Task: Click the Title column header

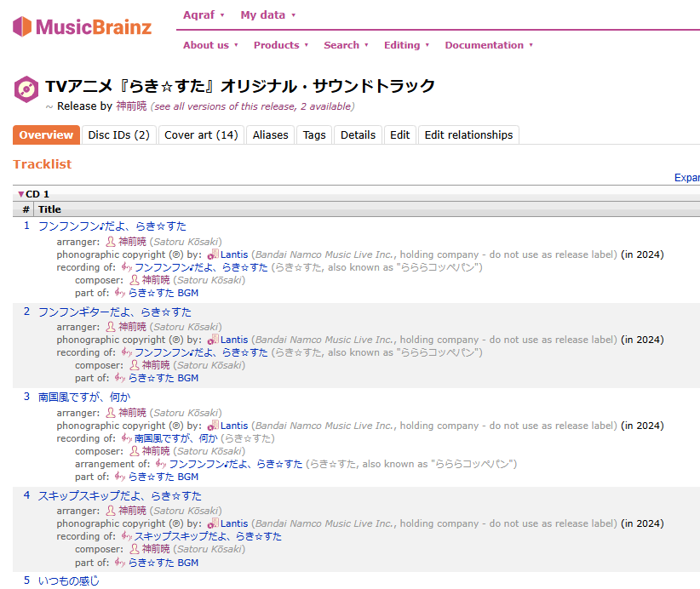Action: click(49, 209)
